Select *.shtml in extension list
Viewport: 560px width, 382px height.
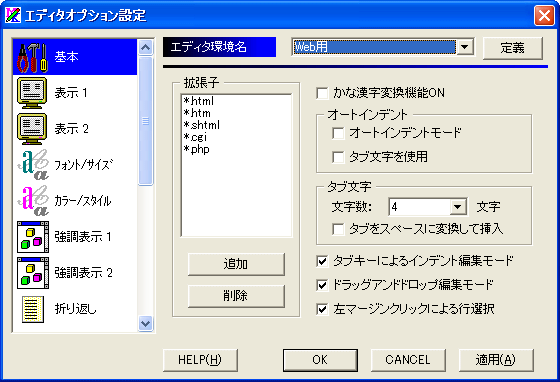coord(202,125)
